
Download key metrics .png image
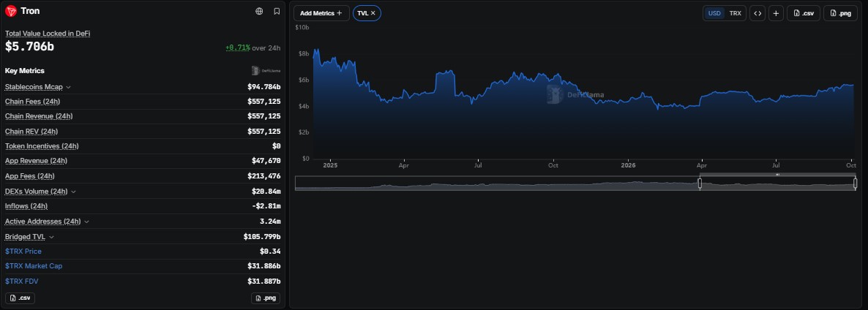click(x=266, y=298)
